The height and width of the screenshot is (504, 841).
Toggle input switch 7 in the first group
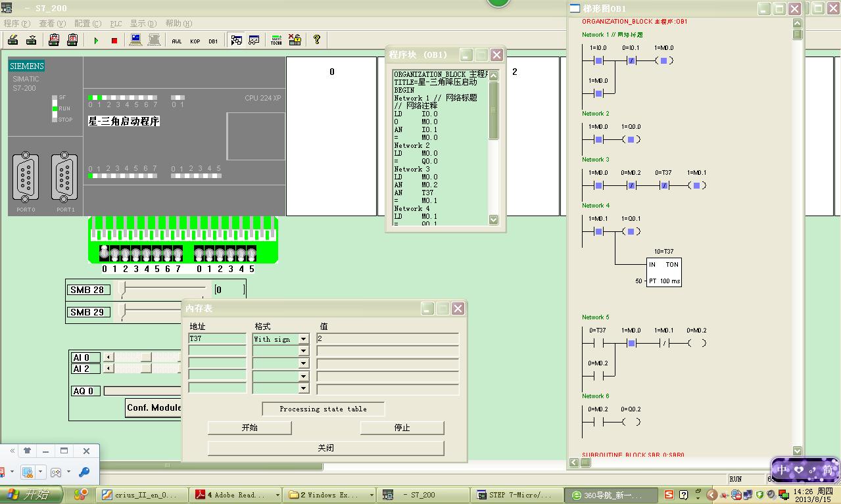coord(178,254)
